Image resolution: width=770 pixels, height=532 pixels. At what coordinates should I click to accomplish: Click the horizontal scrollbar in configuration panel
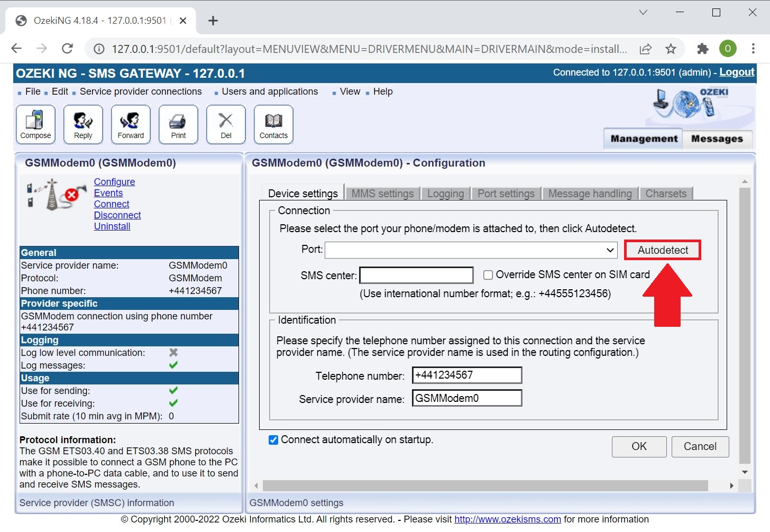coord(485,485)
